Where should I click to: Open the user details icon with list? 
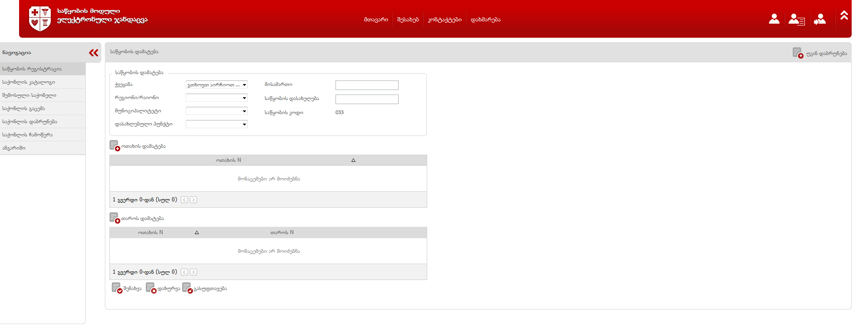tap(796, 20)
